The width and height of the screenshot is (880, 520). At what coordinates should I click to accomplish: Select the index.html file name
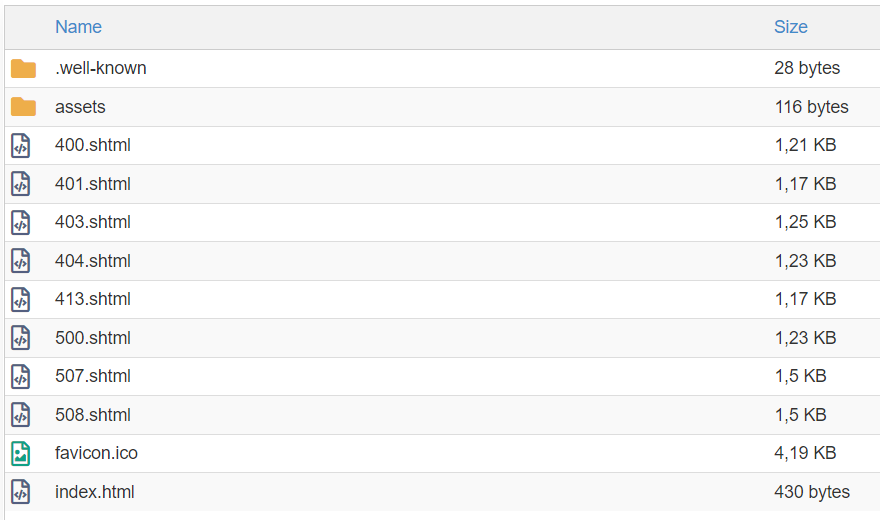(95, 492)
